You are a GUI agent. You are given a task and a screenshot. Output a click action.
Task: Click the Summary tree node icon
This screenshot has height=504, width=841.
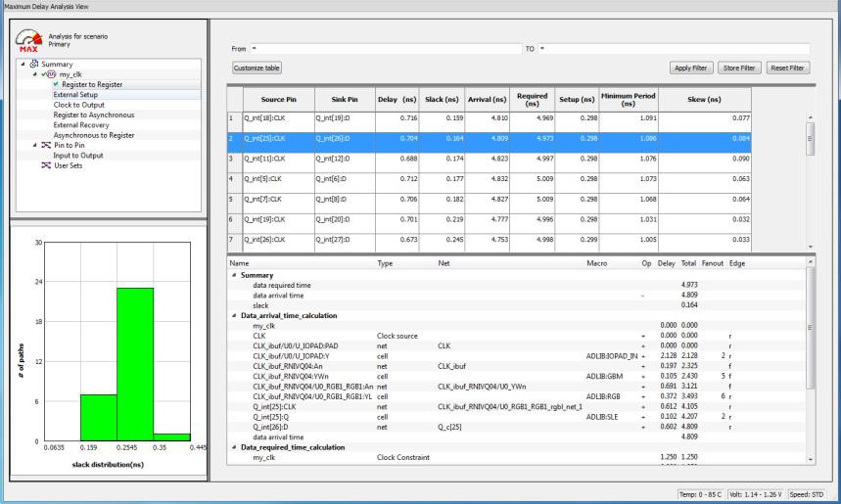(x=34, y=65)
